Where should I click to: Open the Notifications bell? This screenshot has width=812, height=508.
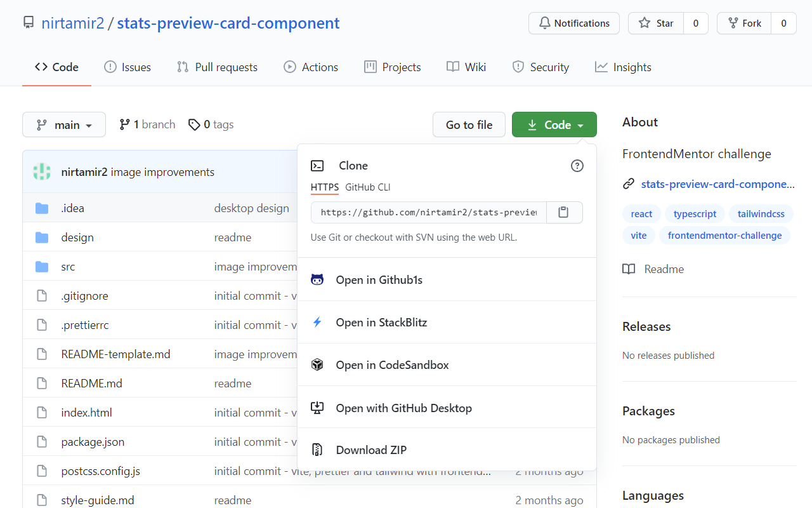(x=573, y=23)
